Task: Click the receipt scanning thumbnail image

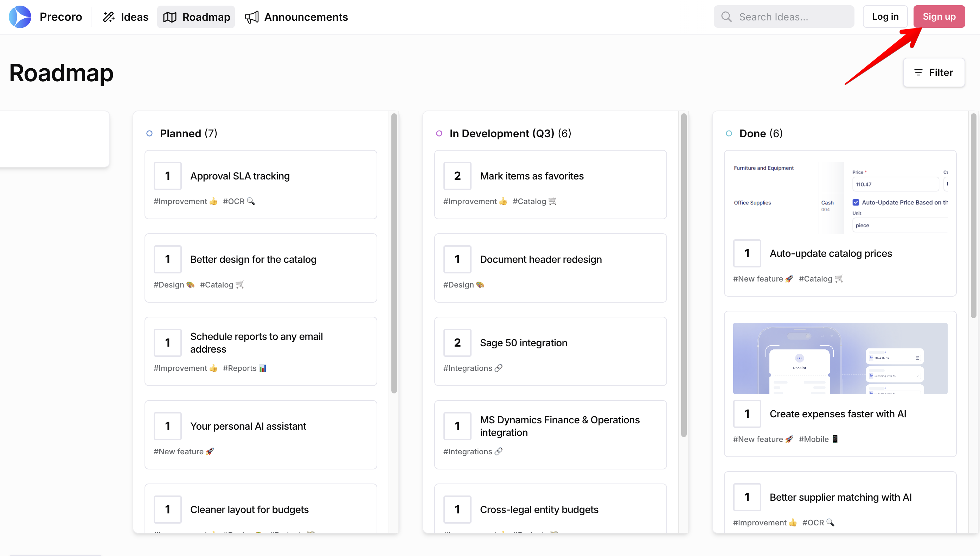Action: point(840,358)
